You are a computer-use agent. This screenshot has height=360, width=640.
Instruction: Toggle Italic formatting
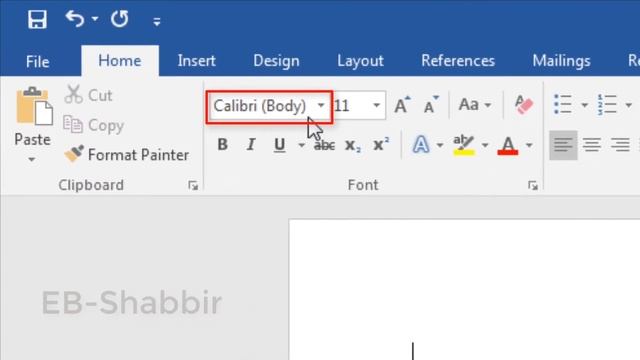[x=251, y=144]
